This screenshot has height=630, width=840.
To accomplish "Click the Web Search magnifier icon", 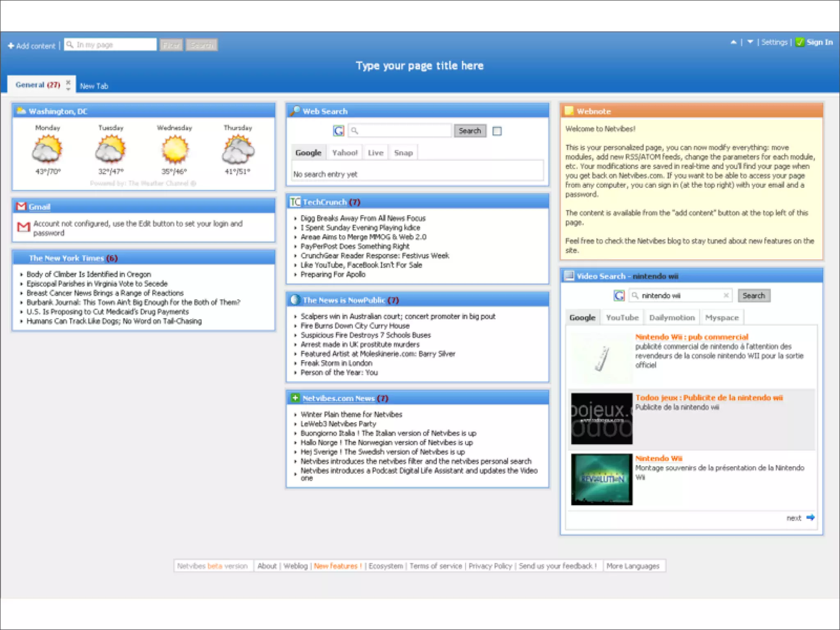I will (x=295, y=111).
